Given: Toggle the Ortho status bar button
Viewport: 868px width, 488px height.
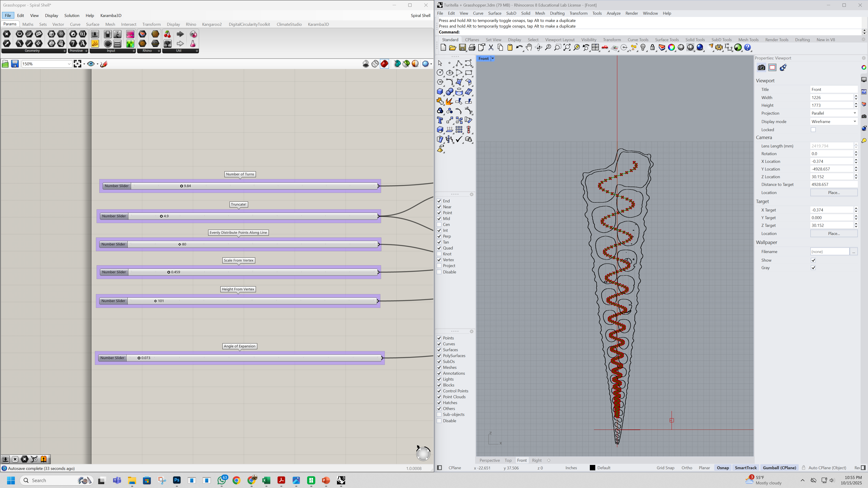Looking at the screenshot, I should 686,468.
